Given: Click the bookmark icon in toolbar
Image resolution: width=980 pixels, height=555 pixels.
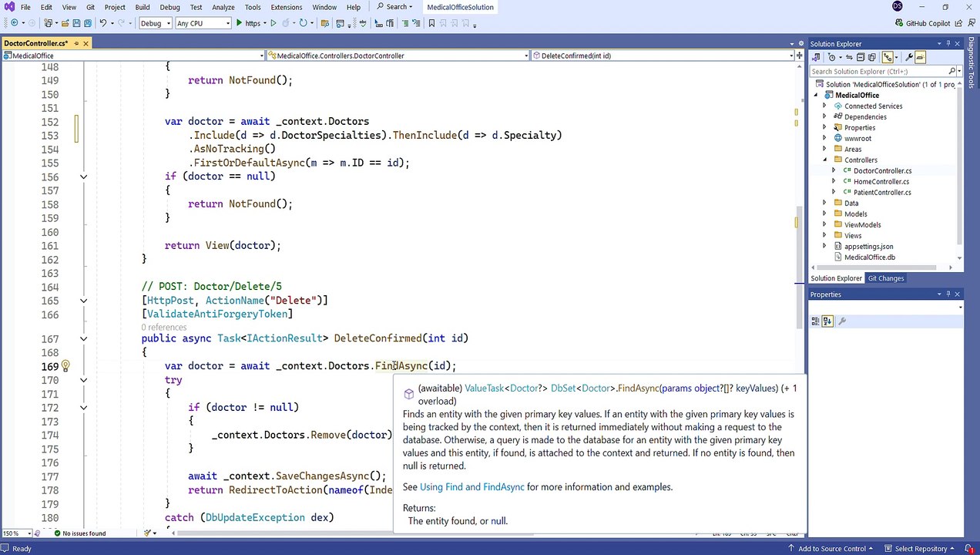Looking at the screenshot, I should coord(431,23).
